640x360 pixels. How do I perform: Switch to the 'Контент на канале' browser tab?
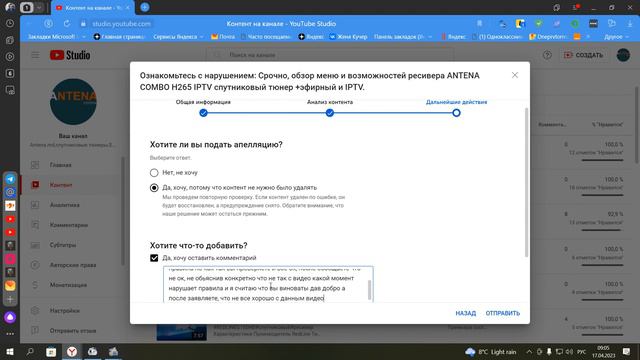(x=93, y=8)
